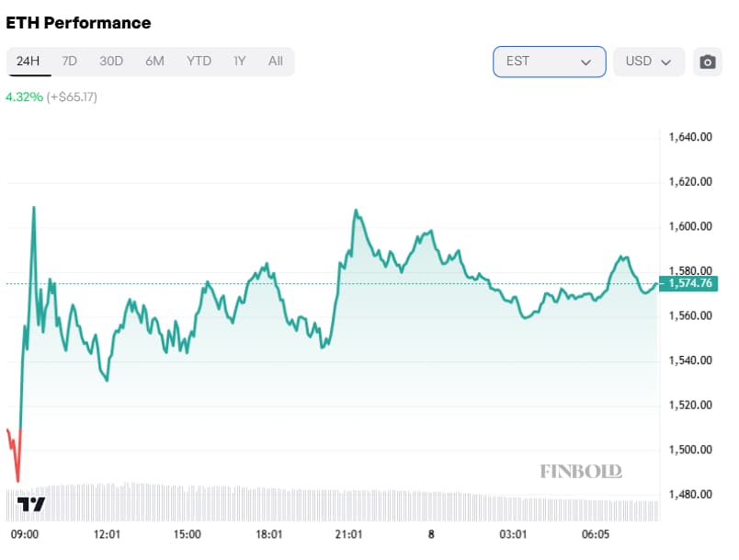
Task: Show the All time range
Action: point(275,62)
